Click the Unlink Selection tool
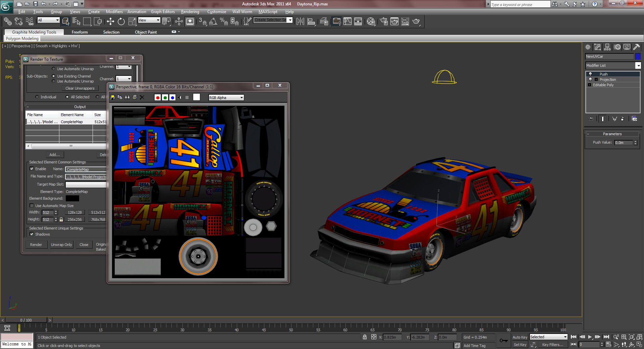Screen dimensions: 644x349 (18, 21)
